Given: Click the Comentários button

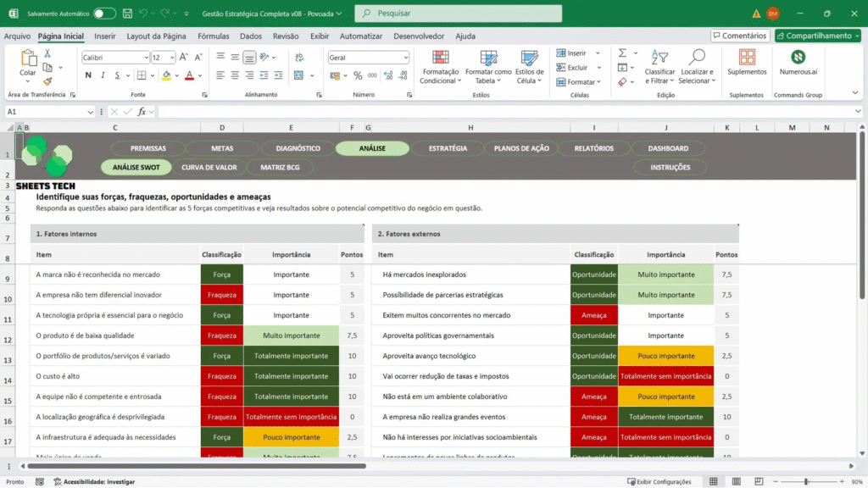Looking at the screenshot, I should (739, 36).
